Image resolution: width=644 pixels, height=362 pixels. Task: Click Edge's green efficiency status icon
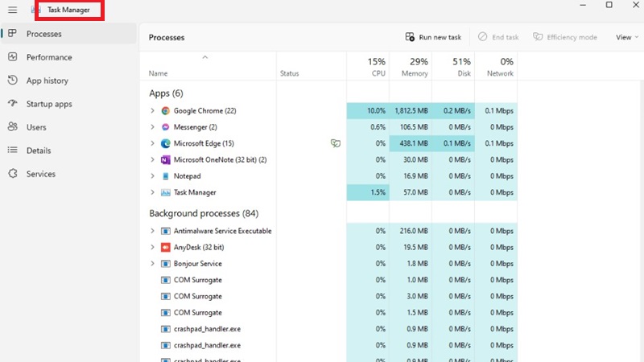tap(336, 143)
